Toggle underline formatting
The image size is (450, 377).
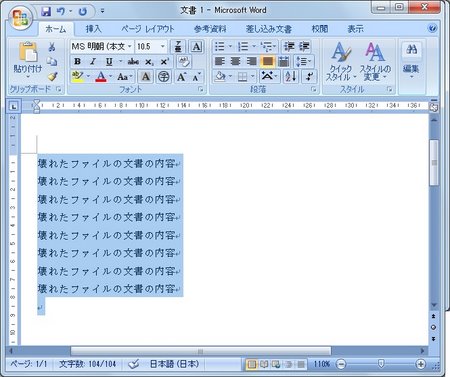(109, 62)
